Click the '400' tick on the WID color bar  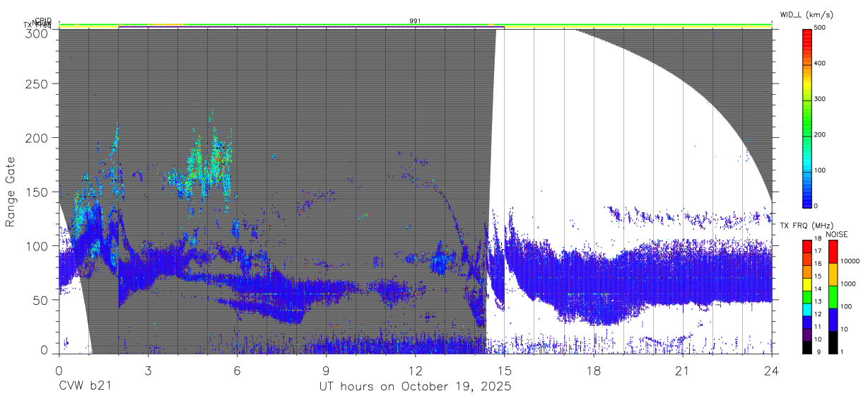[x=821, y=64]
